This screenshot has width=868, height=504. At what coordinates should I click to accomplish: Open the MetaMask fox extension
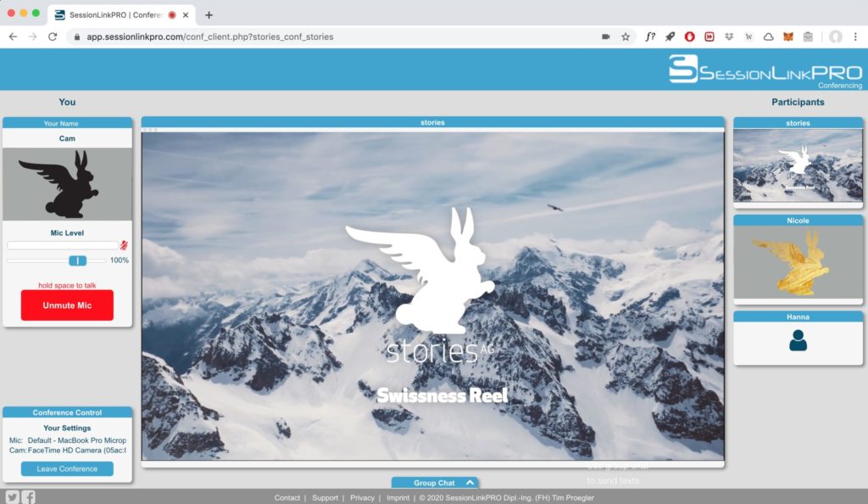click(787, 37)
